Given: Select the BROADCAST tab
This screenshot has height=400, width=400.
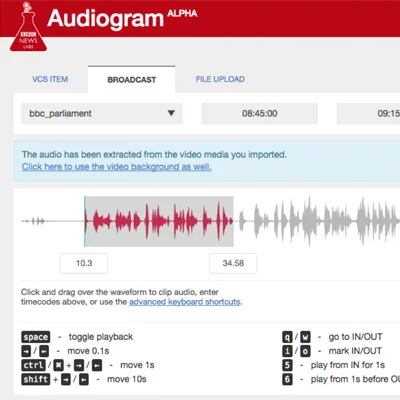Looking at the screenshot, I should coord(132,79).
